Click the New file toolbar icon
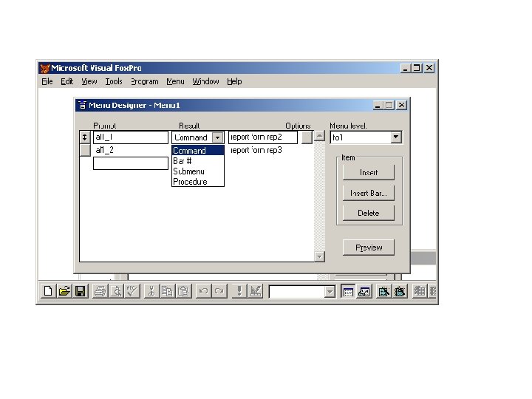The width and height of the screenshot is (532, 399). (x=48, y=291)
